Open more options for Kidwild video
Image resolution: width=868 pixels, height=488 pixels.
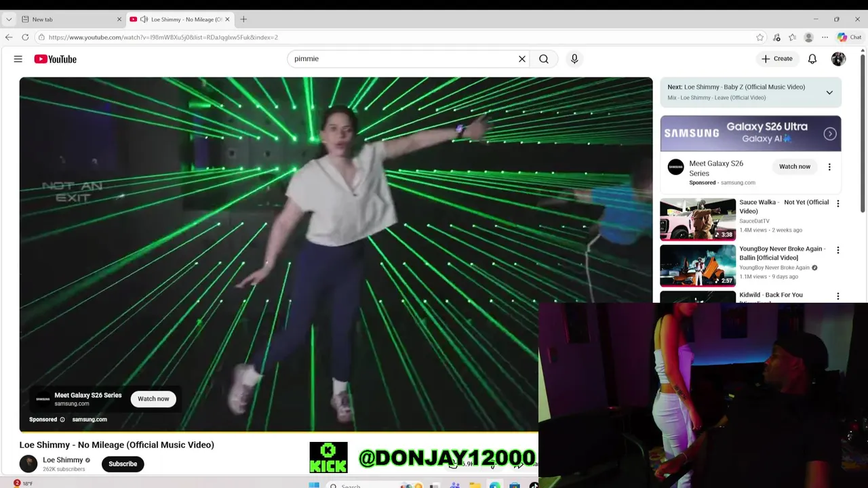point(838,296)
